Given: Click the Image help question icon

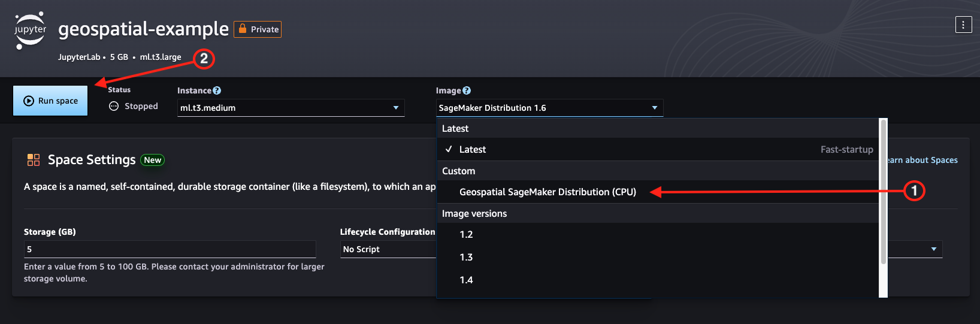Looking at the screenshot, I should pos(467,90).
